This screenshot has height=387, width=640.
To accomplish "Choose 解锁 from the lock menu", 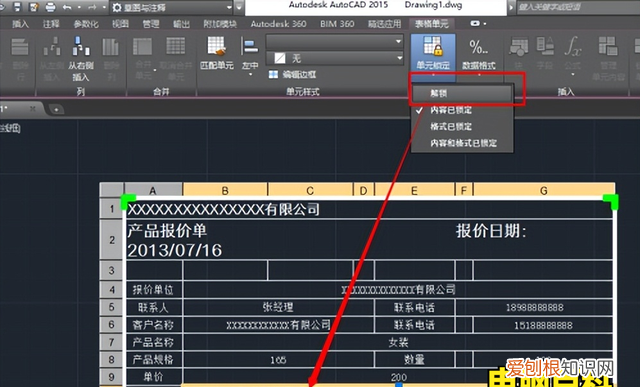I will pyautogui.click(x=462, y=93).
